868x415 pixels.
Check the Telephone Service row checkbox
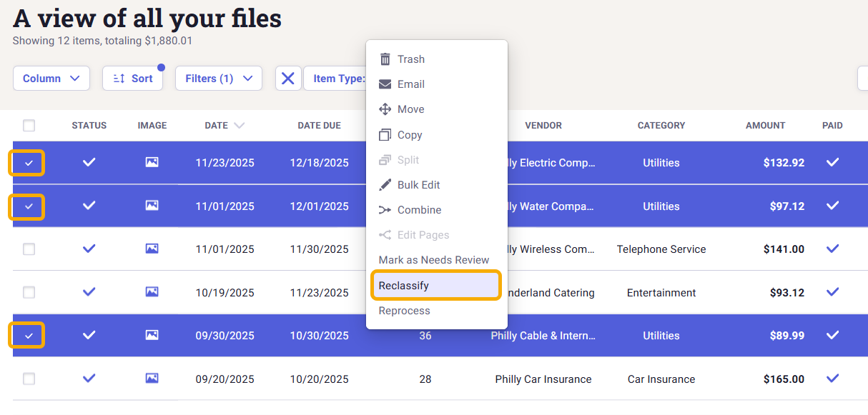coord(29,249)
